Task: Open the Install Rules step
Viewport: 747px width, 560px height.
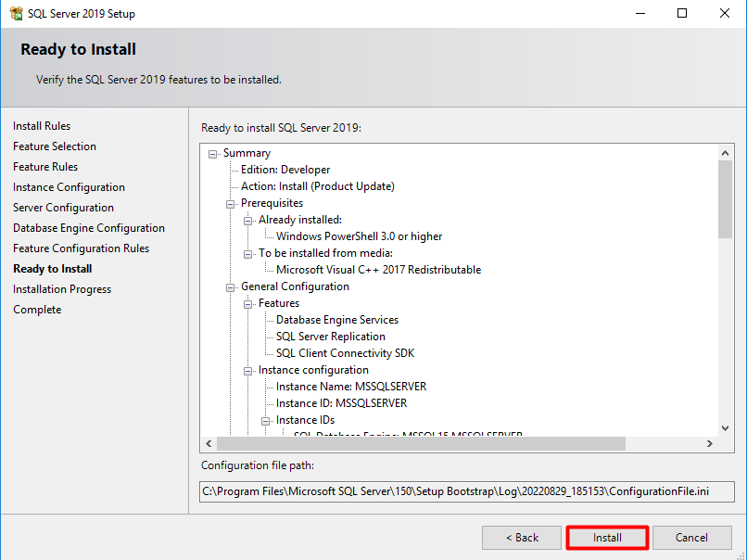Action: [x=42, y=126]
